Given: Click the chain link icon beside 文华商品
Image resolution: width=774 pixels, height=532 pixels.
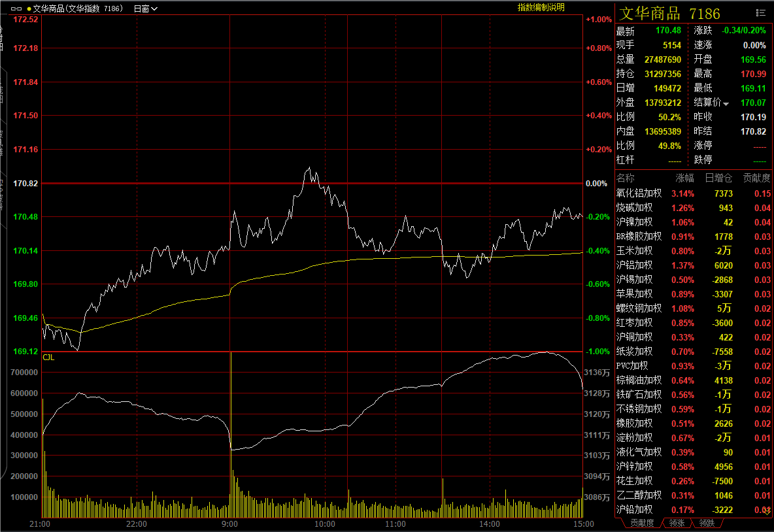Looking at the screenshot, I should coord(16,8).
